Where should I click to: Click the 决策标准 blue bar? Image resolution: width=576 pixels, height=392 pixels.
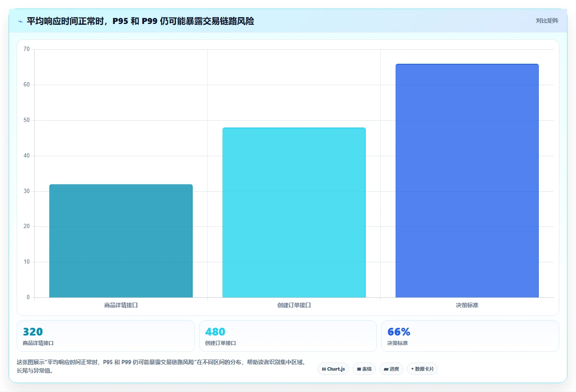tap(467, 181)
